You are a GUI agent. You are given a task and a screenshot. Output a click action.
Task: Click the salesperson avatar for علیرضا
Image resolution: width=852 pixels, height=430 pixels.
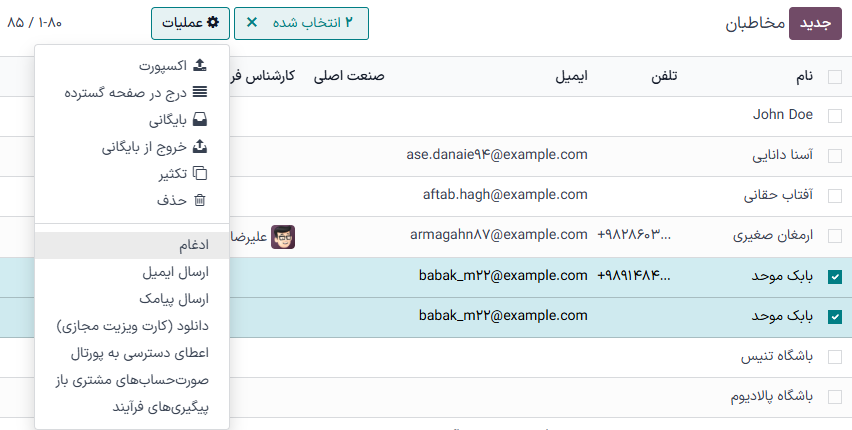[x=285, y=236]
